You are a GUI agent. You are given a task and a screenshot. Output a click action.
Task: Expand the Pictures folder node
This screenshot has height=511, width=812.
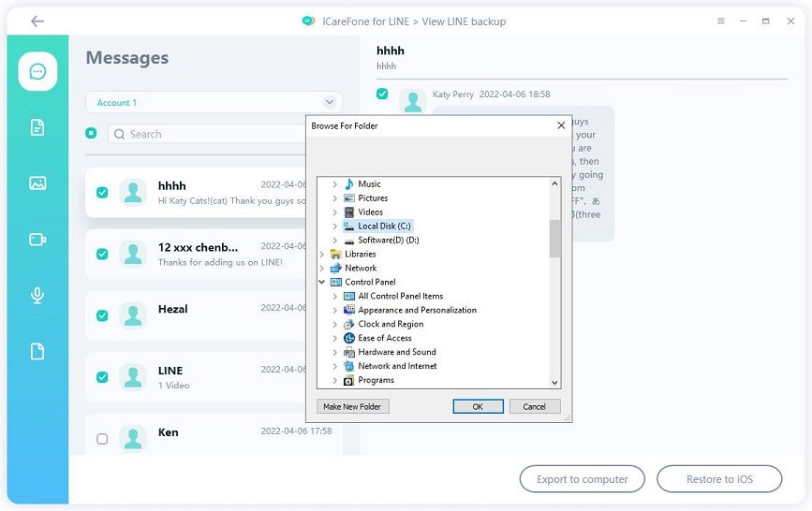tap(334, 197)
